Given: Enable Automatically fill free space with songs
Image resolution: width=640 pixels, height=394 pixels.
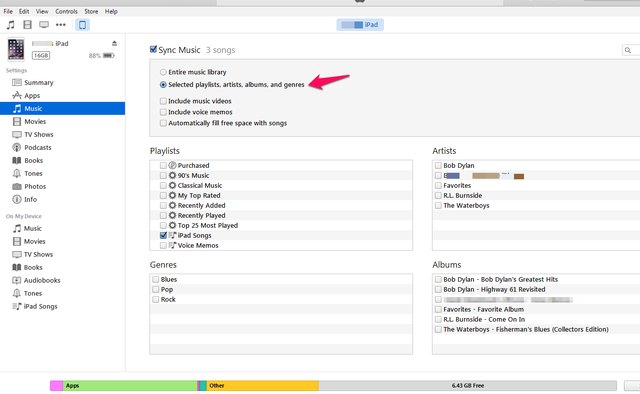Looking at the screenshot, I should tap(163, 123).
